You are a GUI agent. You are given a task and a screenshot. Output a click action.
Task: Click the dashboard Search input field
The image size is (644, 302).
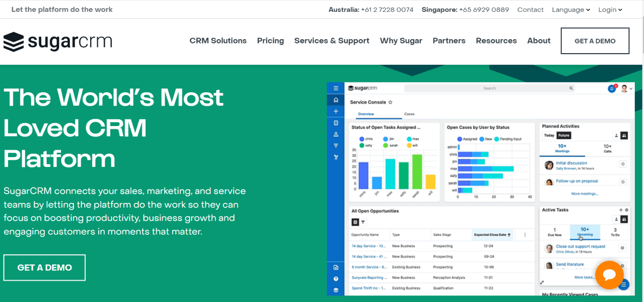click(x=489, y=88)
